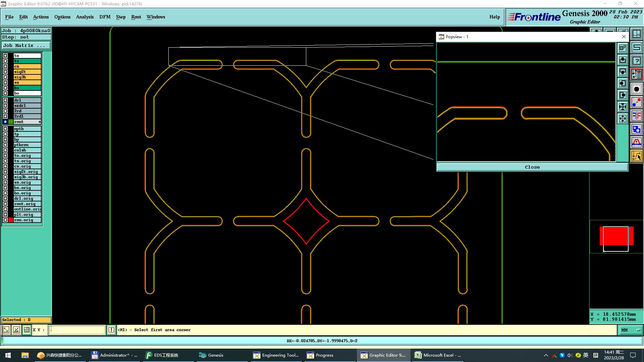This screenshot has width=644, height=362.
Task: Click the red-blue point measure tool icon
Action: point(636,102)
